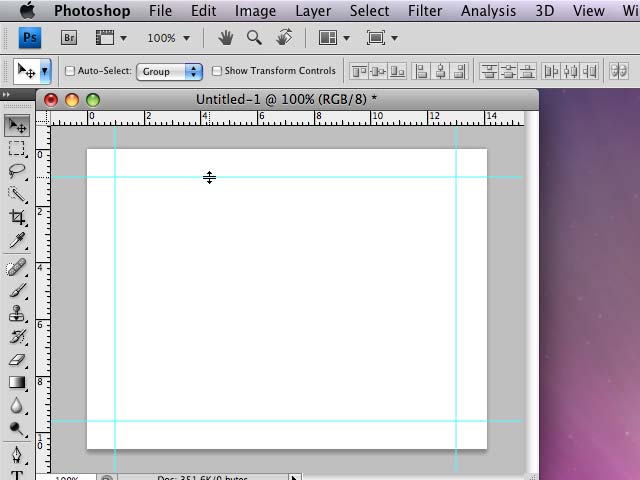Open the Filter menu
This screenshot has height=480, width=640.
(425, 11)
